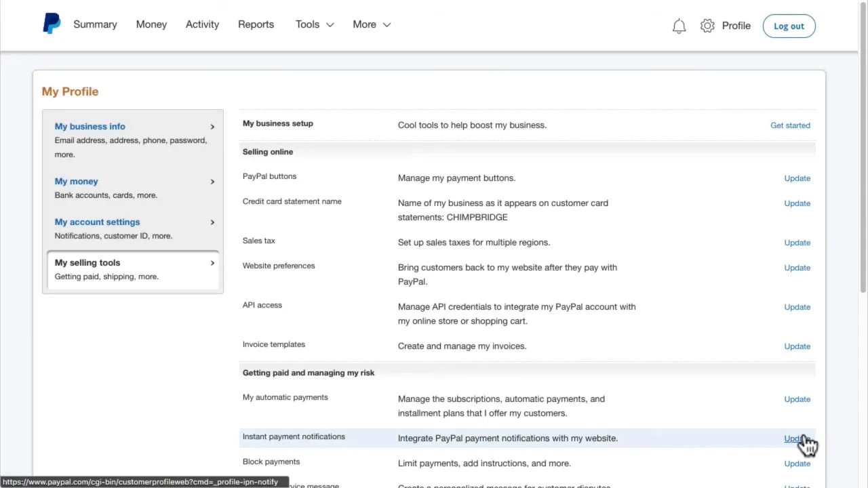Expand the More dropdown menu
This screenshot has height=488, width=868.
tap(372, 24)
